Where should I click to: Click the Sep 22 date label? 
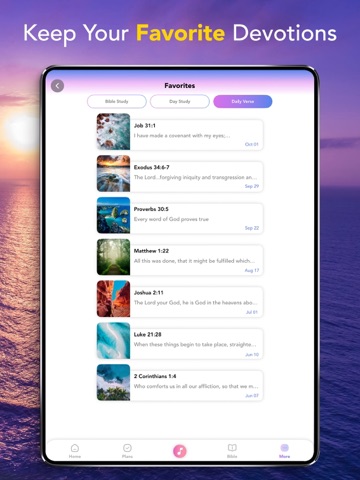(252, 228)
